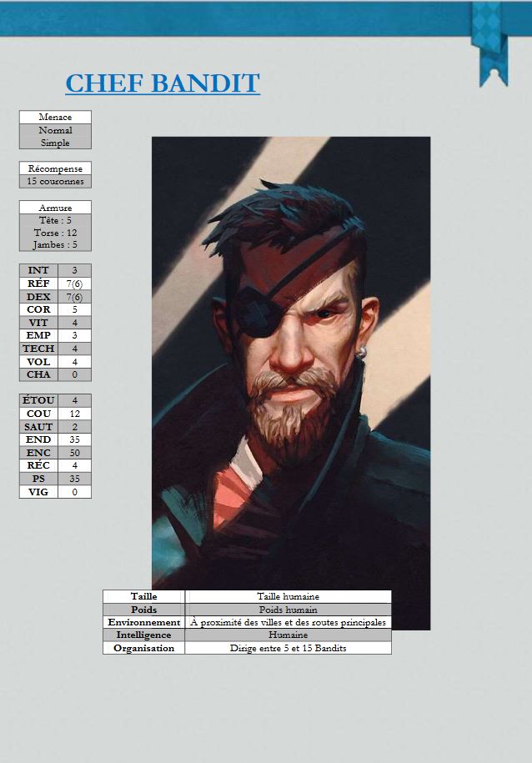Viewport: 532px width, 763px height.
Task: Click the ENC stat label
Action: tap(38, 453)
